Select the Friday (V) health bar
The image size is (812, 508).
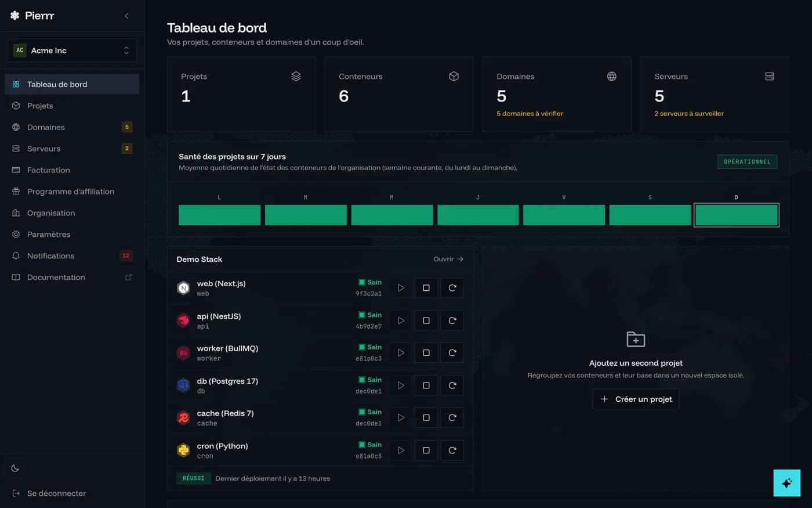click(564, 215)
